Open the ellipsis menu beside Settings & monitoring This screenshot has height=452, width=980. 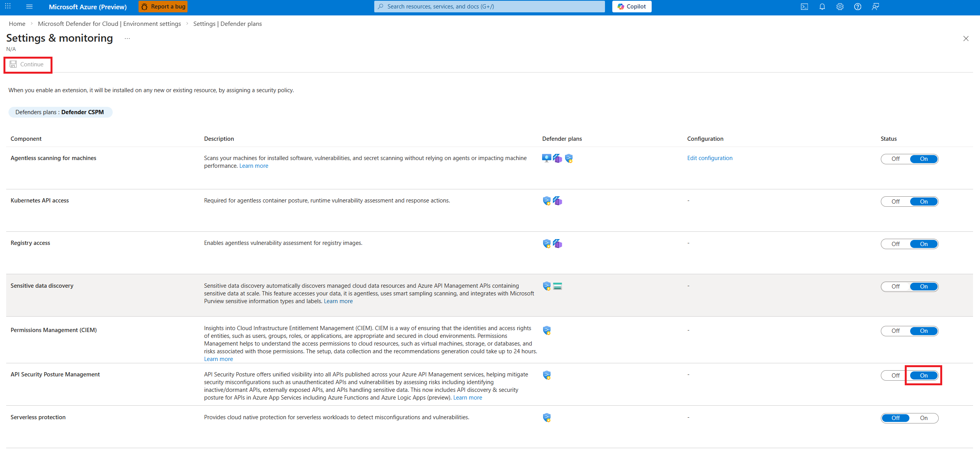click(127, 39)
